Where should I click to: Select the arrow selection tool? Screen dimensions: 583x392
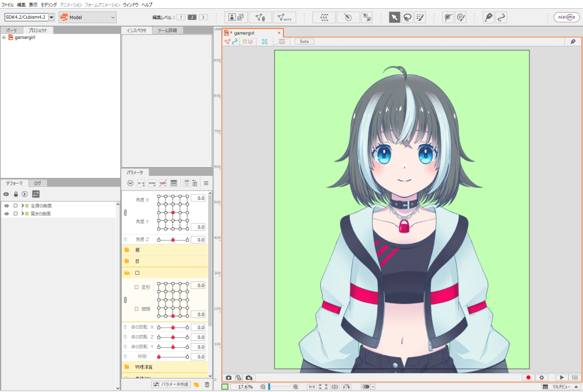tap(394, 17)
